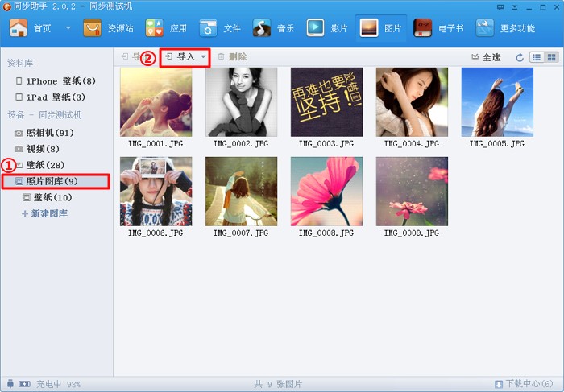Open the 资源站 resource store icon
This screenshot has width=564, height=392.
coord(93,28)
